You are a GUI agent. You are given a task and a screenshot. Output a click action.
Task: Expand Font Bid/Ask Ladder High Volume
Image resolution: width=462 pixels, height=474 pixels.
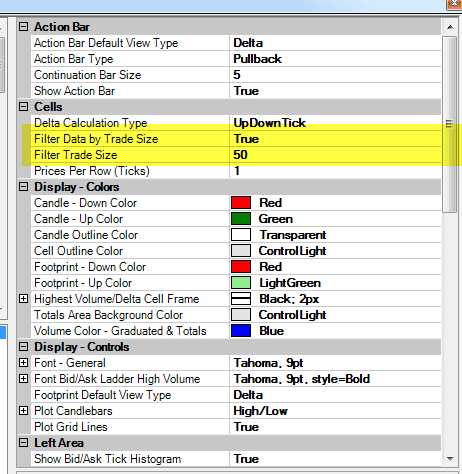[x=23, y=379]
